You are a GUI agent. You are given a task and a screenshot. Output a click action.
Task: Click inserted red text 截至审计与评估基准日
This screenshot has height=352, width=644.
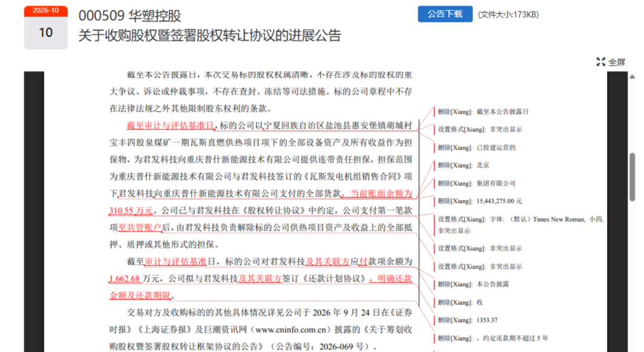171,126
